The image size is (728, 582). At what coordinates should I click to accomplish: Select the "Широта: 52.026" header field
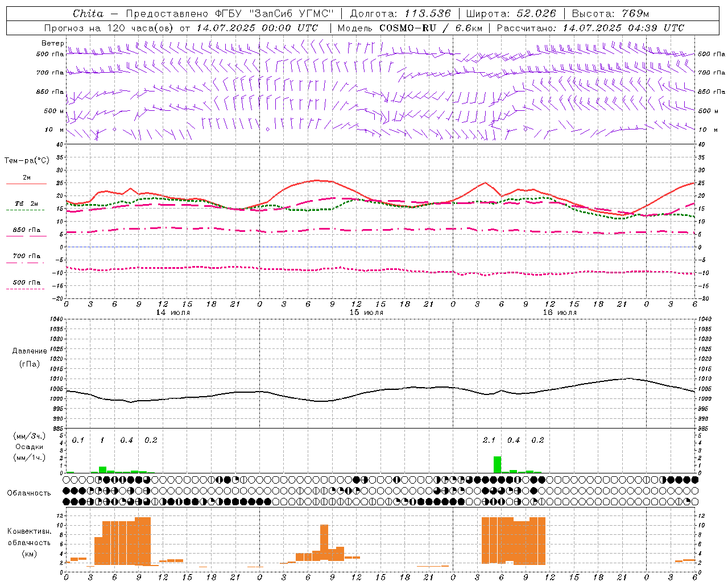pyautogui.click(x=511, y=14)
